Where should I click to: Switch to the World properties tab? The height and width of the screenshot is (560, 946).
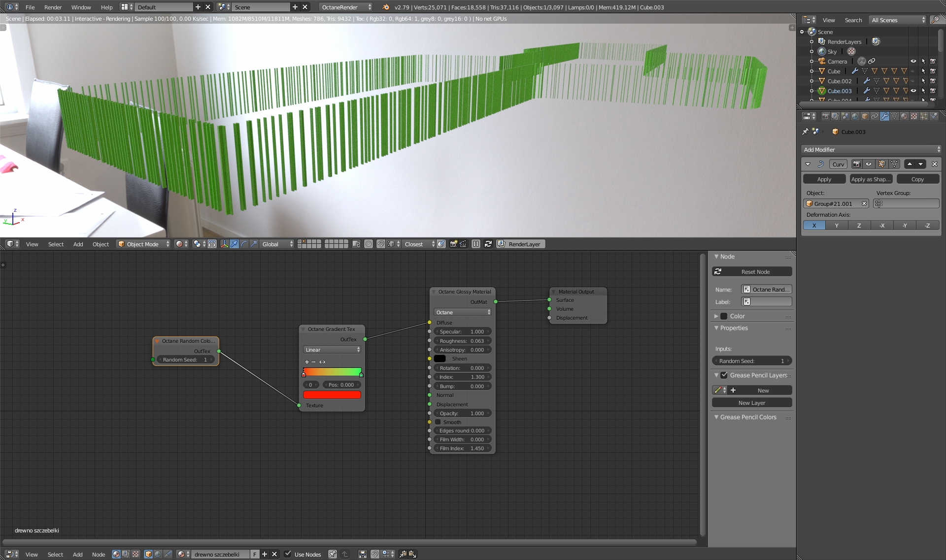pyautogui.click(x=855, y=116)
